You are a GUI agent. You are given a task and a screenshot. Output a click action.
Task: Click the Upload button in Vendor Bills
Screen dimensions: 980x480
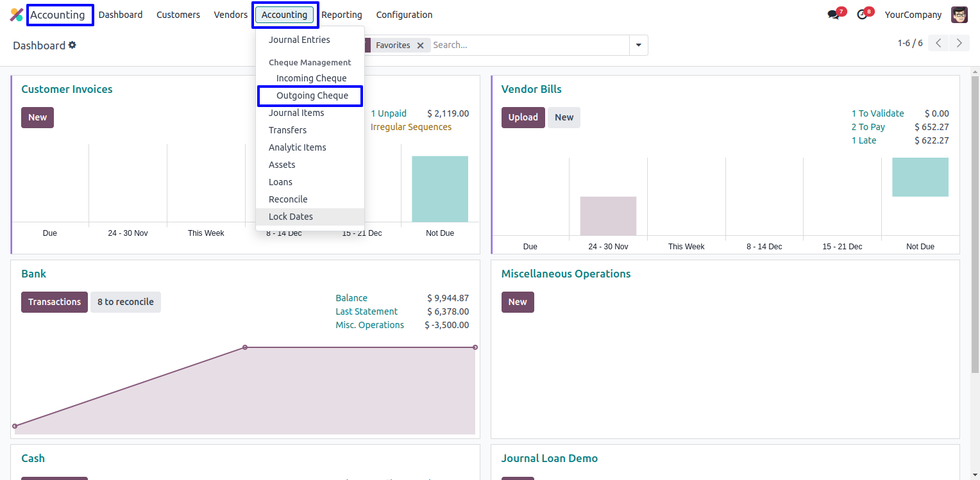523,117
